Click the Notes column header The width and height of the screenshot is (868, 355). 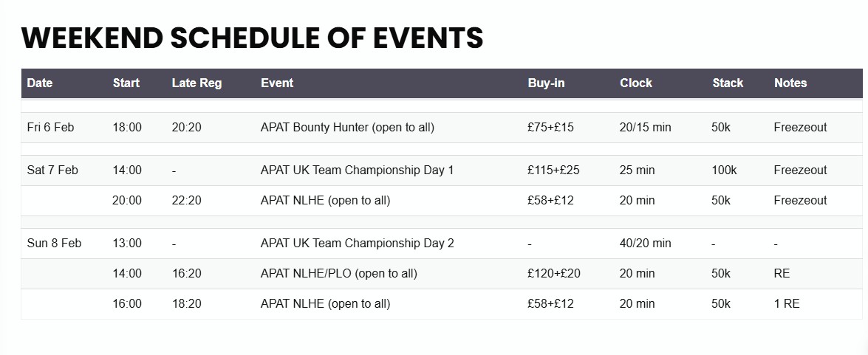tap(790, 83)
